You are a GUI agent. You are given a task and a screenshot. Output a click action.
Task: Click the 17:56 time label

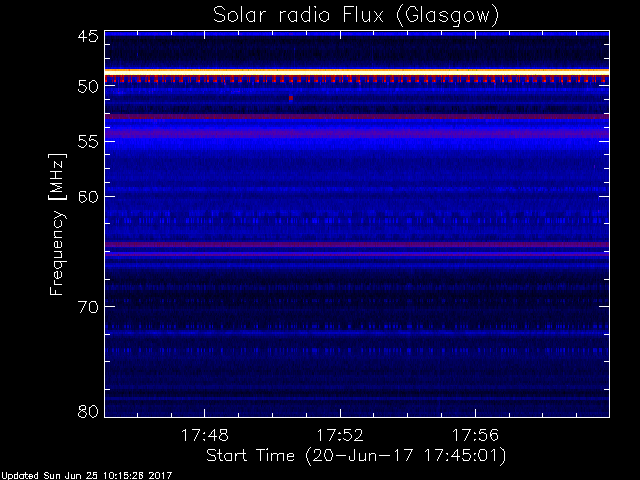click(475, 435)
